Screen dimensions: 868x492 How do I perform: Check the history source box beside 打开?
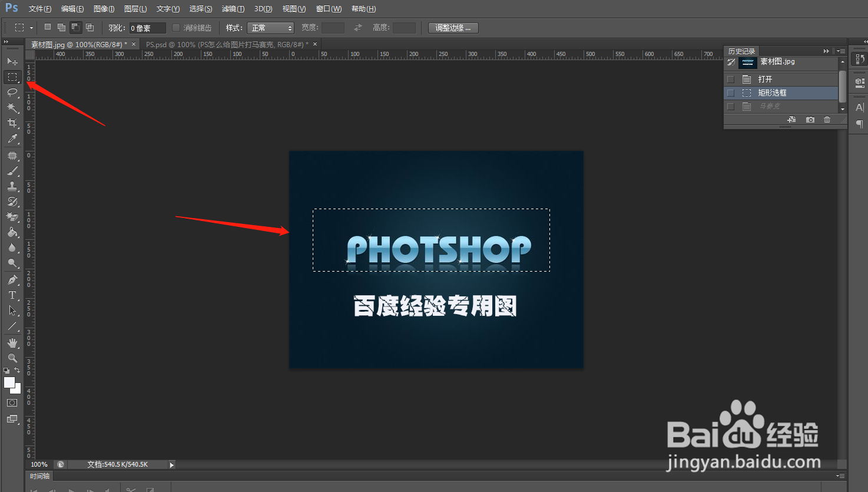(730, 78)
